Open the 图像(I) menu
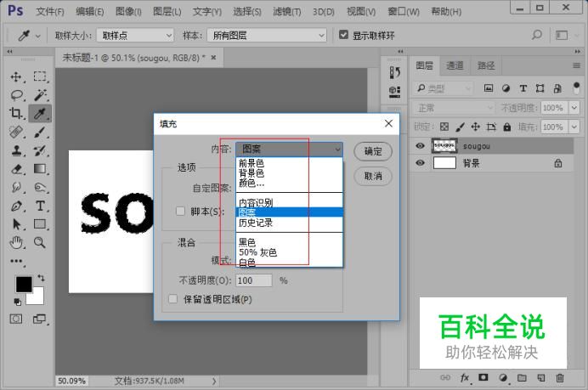Viewport: 588px width, 390px height. (128, 12)
